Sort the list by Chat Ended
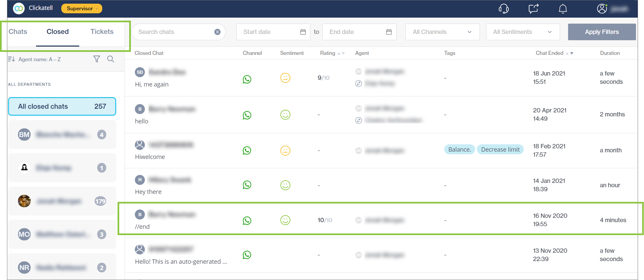 coord(569,53)
